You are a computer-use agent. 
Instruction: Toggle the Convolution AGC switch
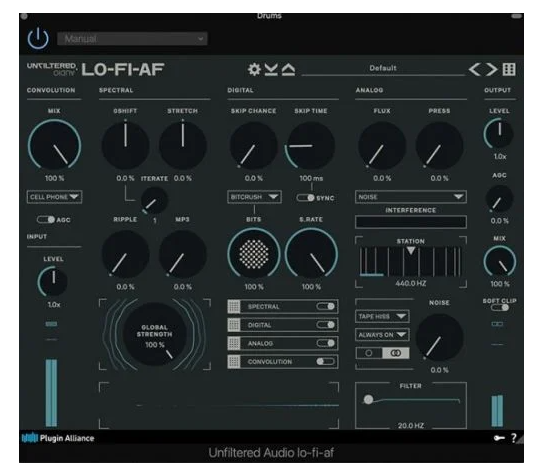(x=46, y=220)
